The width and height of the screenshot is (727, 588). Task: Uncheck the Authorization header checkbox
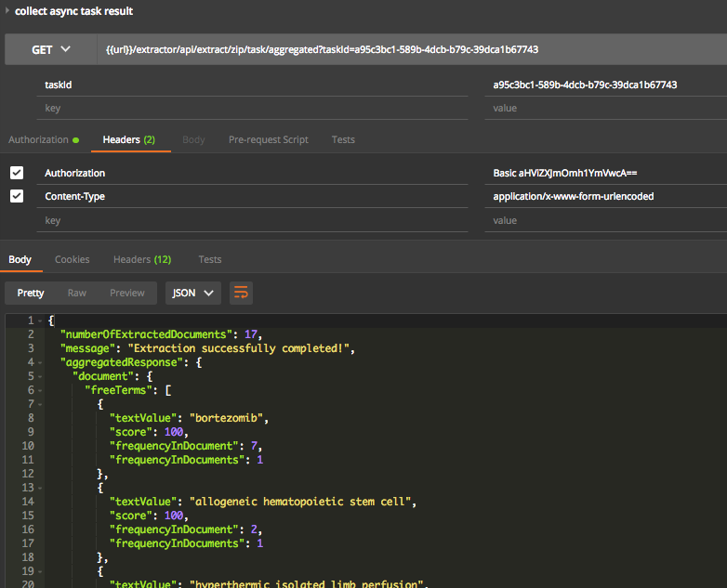tap(17, 173)
